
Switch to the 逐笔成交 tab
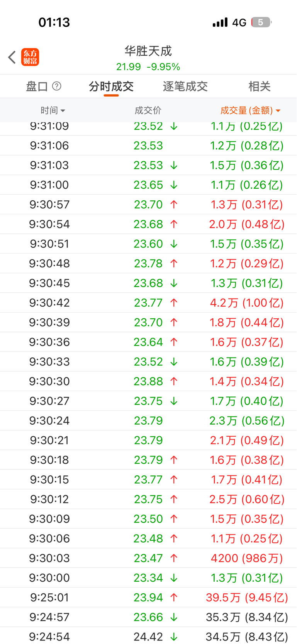click(185, 86)
